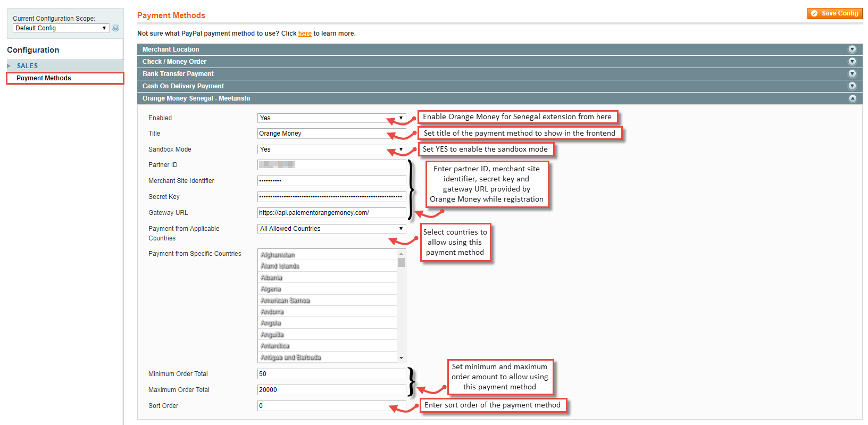Click the countries list scroll down arrow
Screen dimensions: 868x425
coord(402,358)
